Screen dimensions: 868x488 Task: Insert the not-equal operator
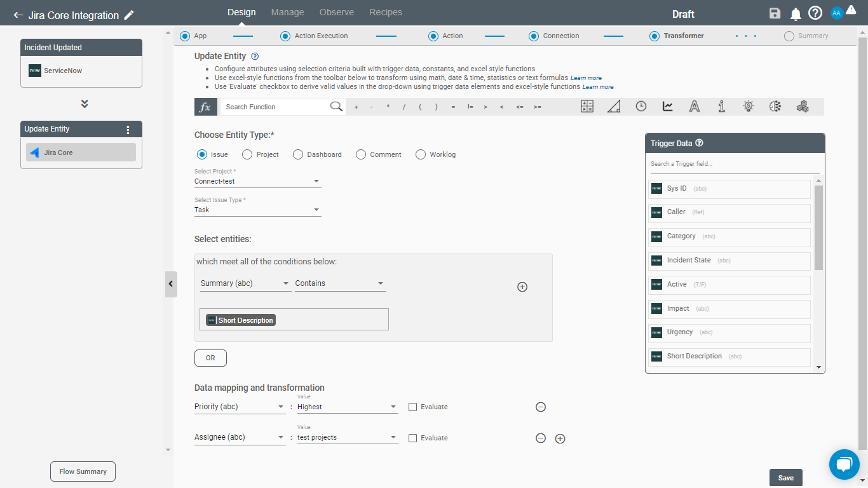pyautogui.click(x=470, y=107)
